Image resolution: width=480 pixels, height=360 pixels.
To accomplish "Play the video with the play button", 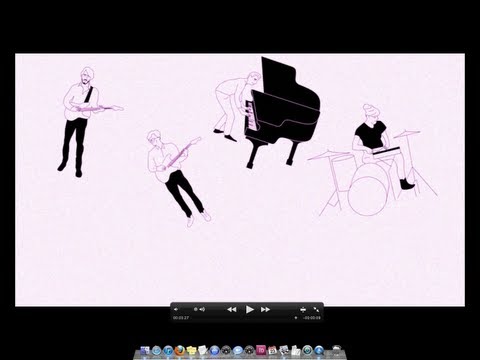I will [250, 310].
